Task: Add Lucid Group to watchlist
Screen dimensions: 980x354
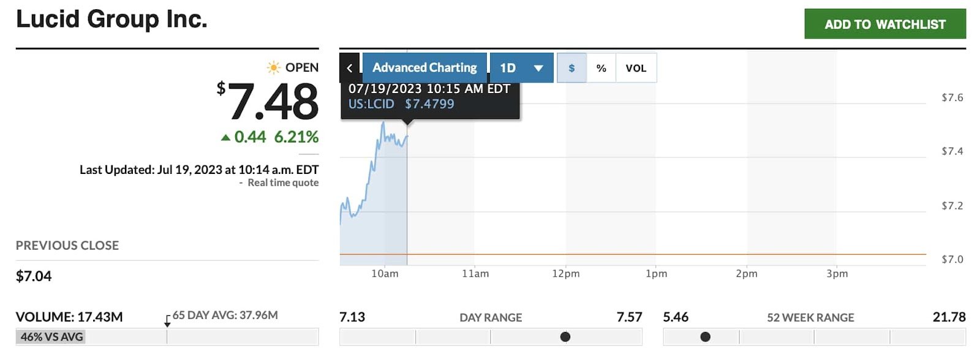Action: [885, 24]
